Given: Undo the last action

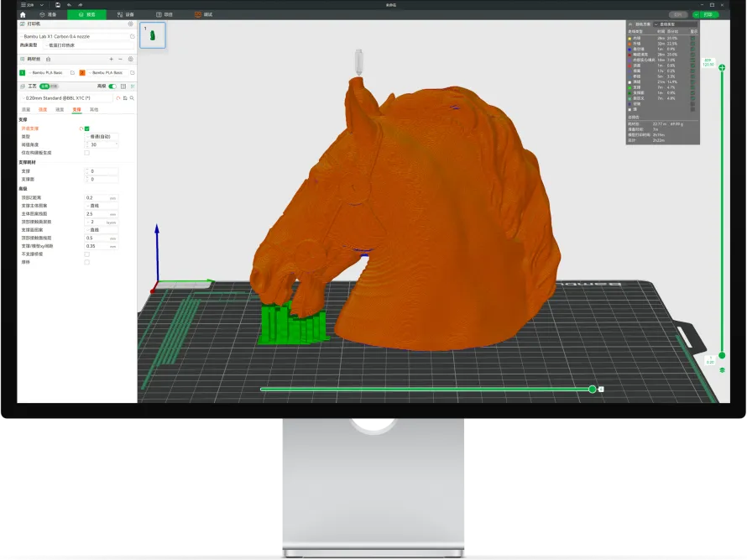Looking at the screenshot, I should click(x=69, y=5).
